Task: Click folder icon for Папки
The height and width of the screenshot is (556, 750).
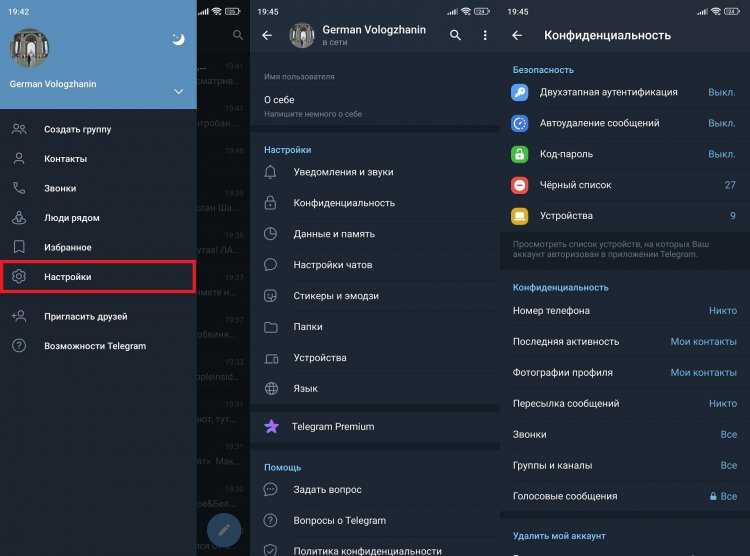Action: (271, 327)
